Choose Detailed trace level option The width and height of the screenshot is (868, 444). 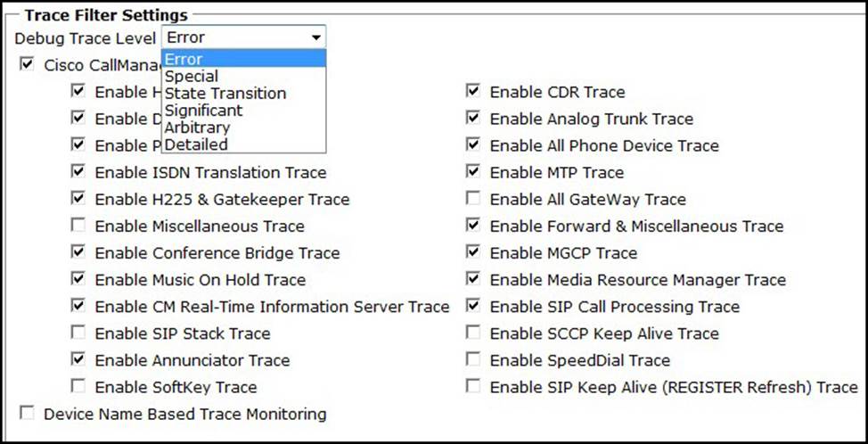(196, 144)
